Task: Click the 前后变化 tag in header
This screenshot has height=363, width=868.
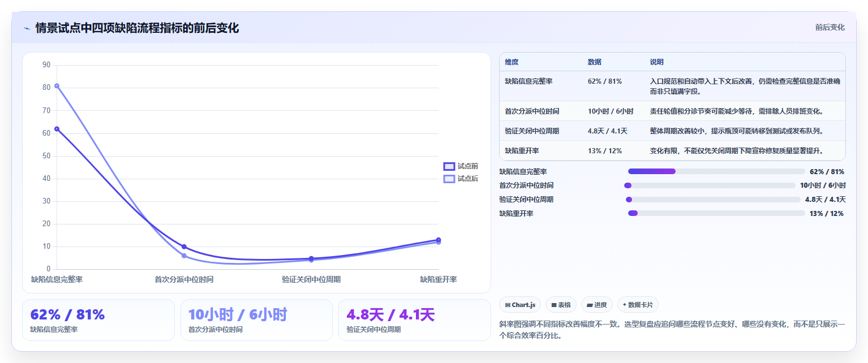Action: [x=830, y=28]
